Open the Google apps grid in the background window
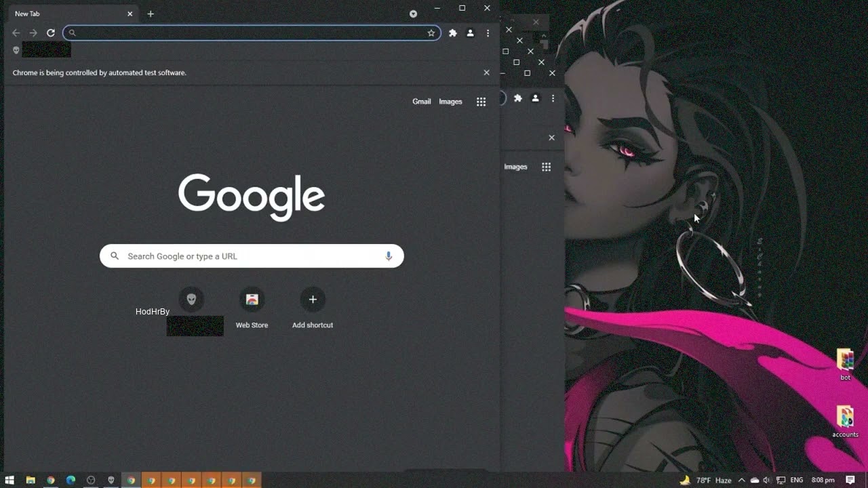The image size is (868, 488). coord(546,167)
